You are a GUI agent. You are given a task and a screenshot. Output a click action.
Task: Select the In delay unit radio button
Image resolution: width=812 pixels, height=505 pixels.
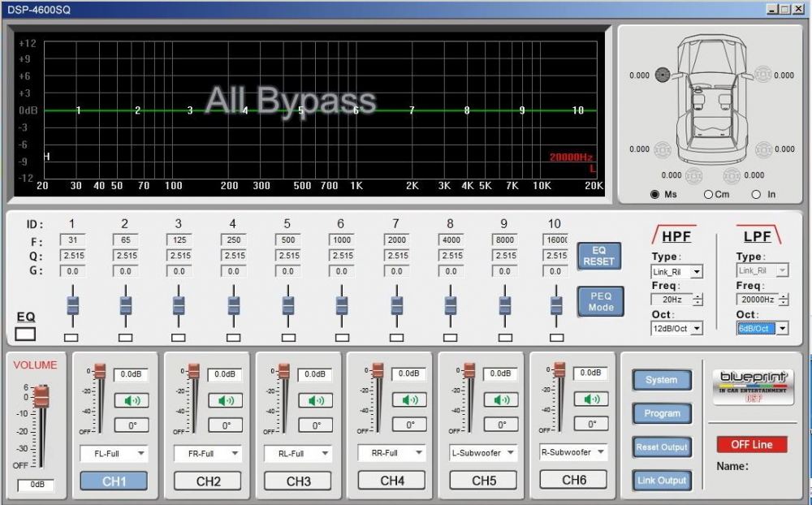(756, 195)
